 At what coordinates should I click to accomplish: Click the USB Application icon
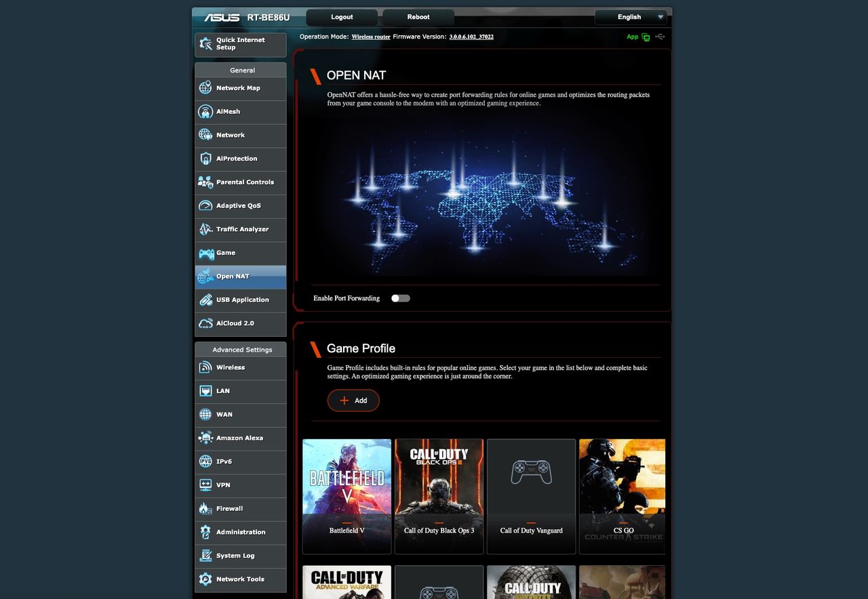(x=205, y=299)
